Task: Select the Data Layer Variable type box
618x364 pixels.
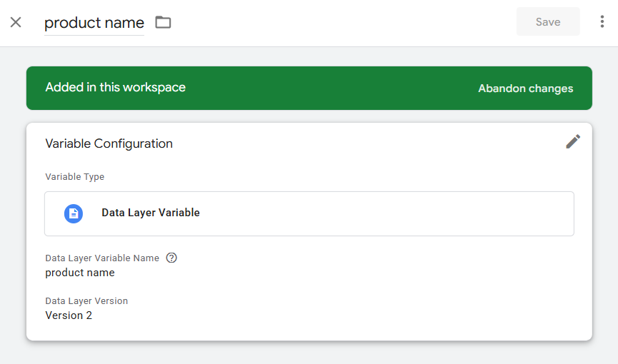Action: 309,214
